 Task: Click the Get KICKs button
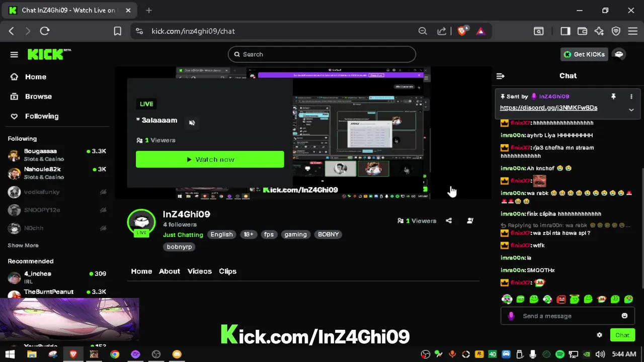pyautogui.click(x=584, y=54)
